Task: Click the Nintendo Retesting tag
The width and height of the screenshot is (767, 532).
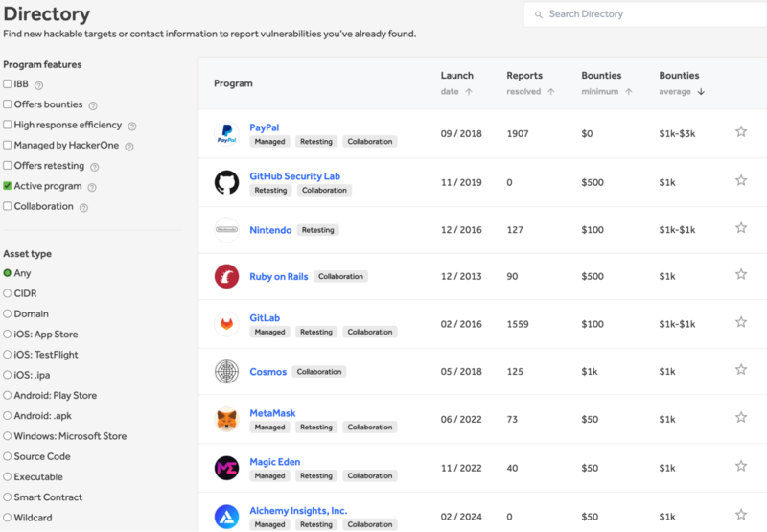Action: pyautogui.click(x=318, y=230)
